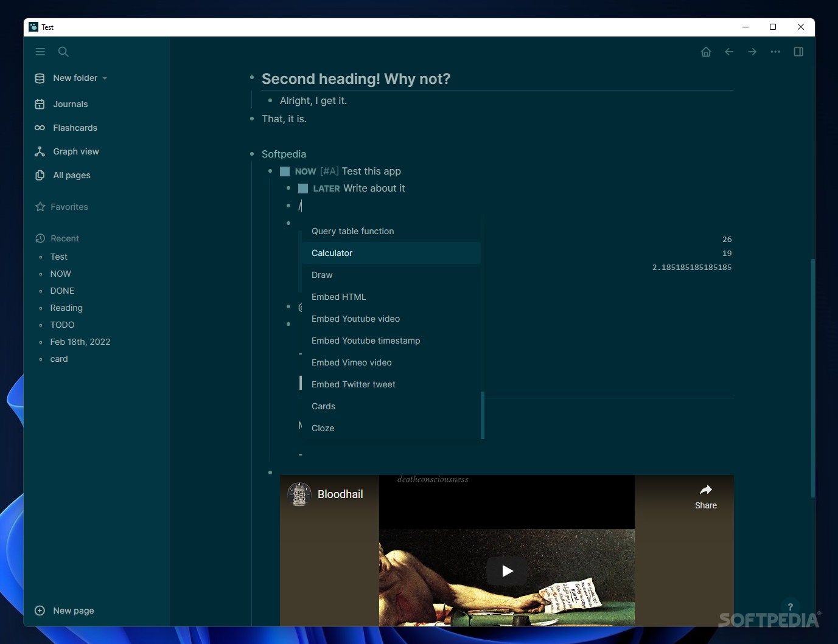The height and width of the screenshot is (644, 838).
Task: Open recent page TODO
Action: click(62, 325)
